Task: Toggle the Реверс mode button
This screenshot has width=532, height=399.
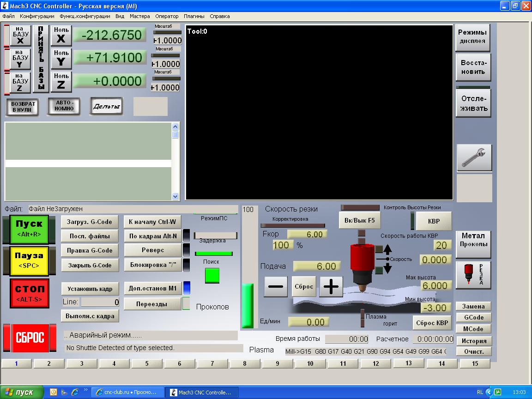Action: (153, 250)
